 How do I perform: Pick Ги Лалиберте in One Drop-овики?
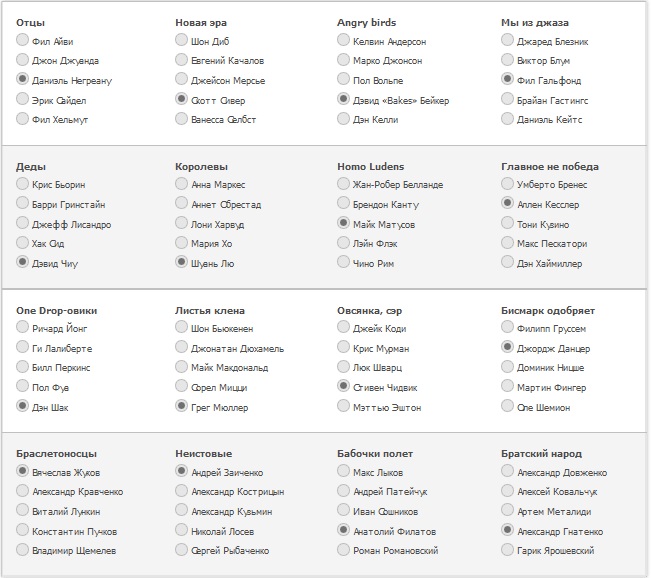pos(23,348)
